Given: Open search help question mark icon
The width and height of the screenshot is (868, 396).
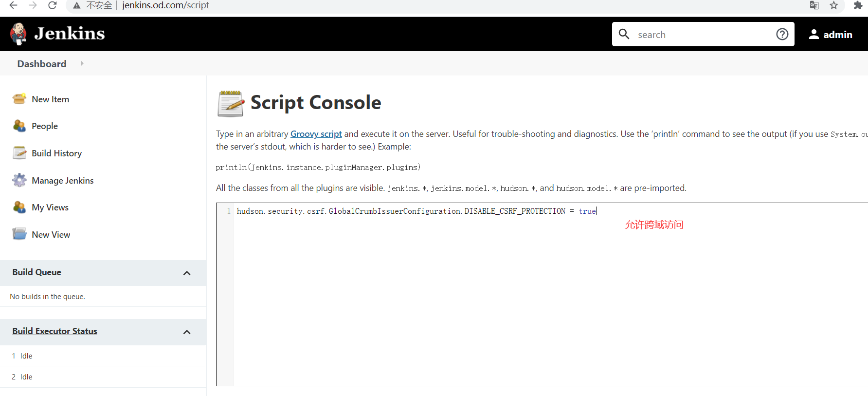Looking at the screenshot, I should (782, 34).
